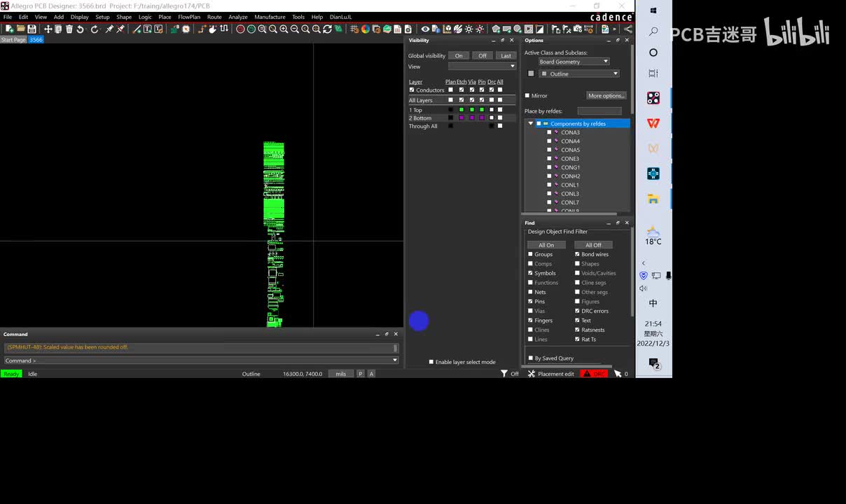Screen dimensions: 846x504
Task: Open a design with the folder icon
Action: tap(21, 29)
